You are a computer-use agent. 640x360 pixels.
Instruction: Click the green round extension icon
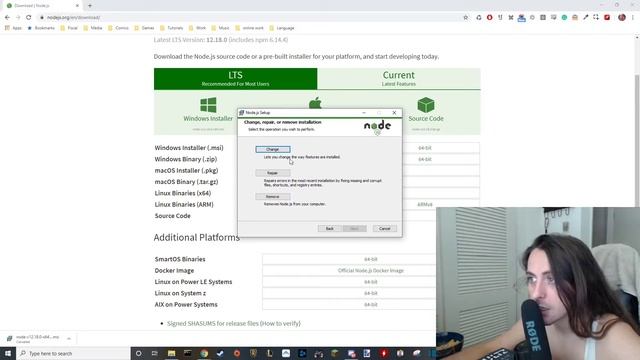pos(564,18)
